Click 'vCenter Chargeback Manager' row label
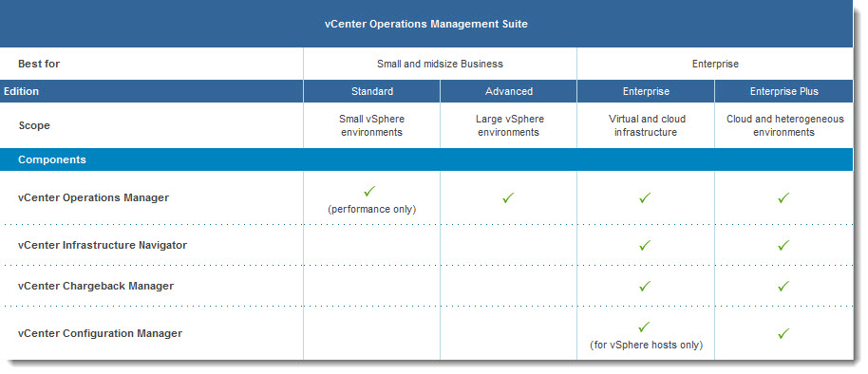 96,286
